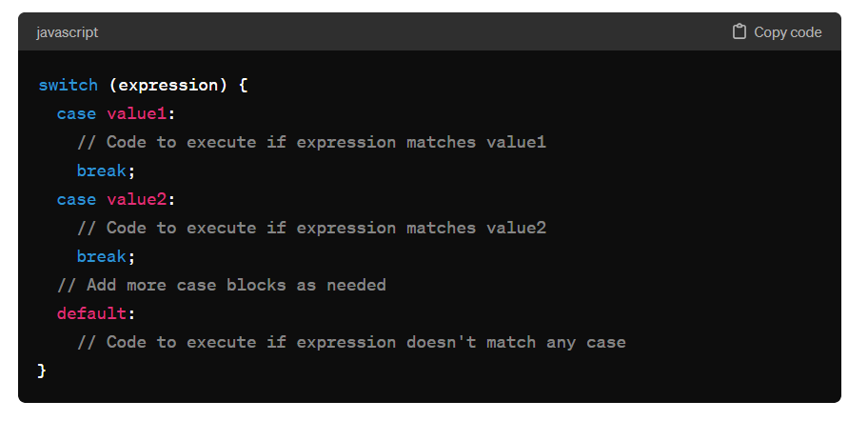The height and width of the screenshot is (421, 868).
Task: Click the doesn't match any case comment
Action: 351,342
